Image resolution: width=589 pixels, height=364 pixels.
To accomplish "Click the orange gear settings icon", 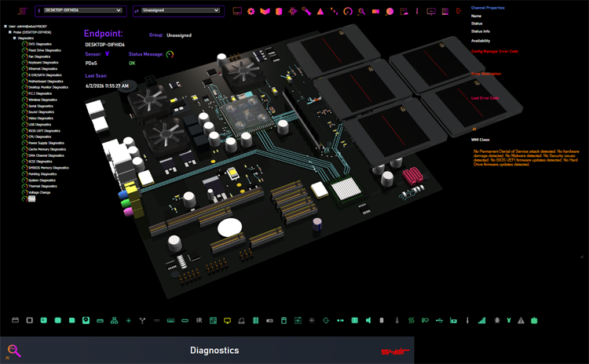I will [251, 11].
